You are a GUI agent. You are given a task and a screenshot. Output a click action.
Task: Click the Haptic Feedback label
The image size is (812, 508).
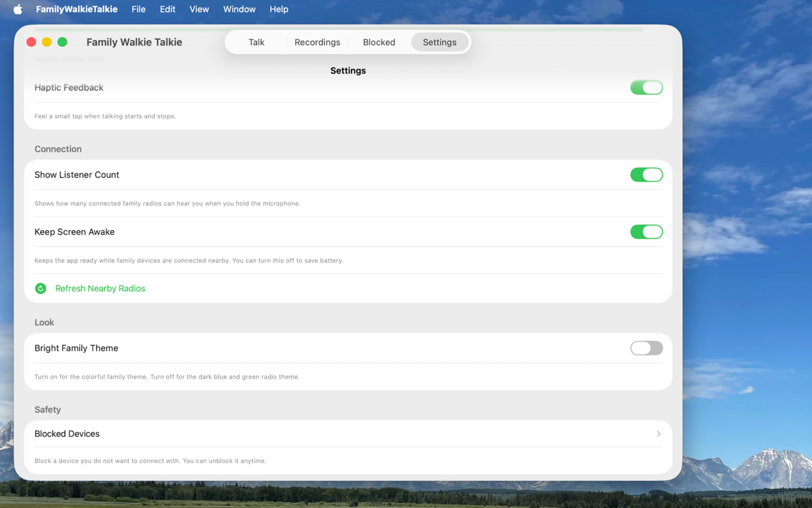pos(69,87)
